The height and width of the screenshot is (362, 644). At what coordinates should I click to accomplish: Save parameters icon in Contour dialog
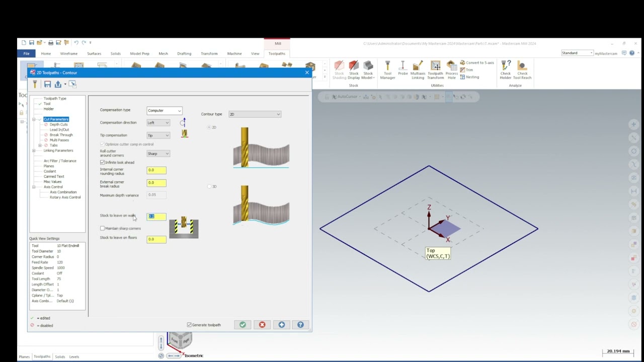(47, 84)
